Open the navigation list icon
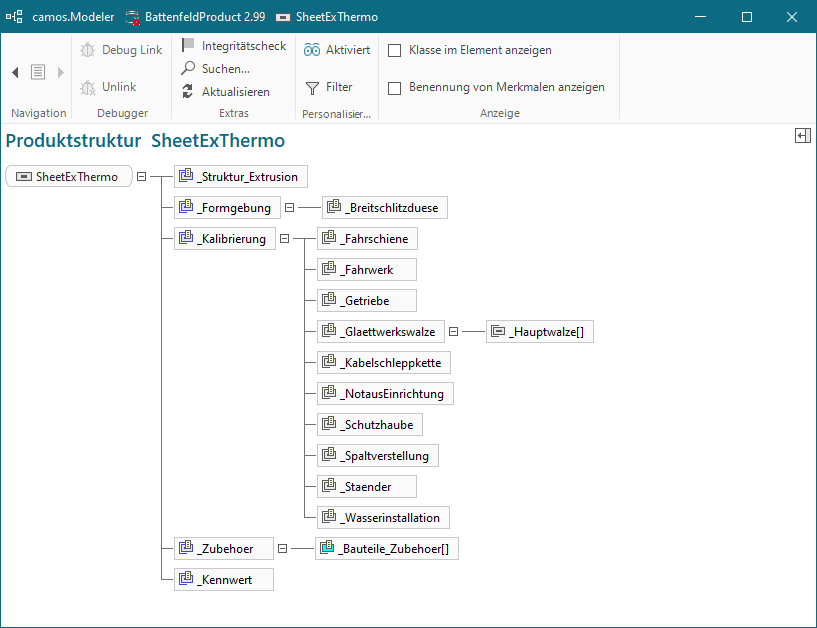 [38, 72]
